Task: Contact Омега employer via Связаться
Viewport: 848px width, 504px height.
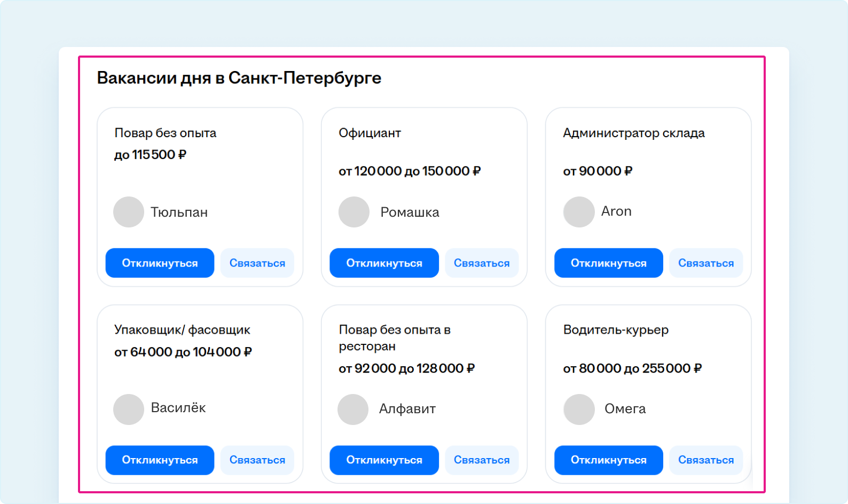Action: click(705, 460)
